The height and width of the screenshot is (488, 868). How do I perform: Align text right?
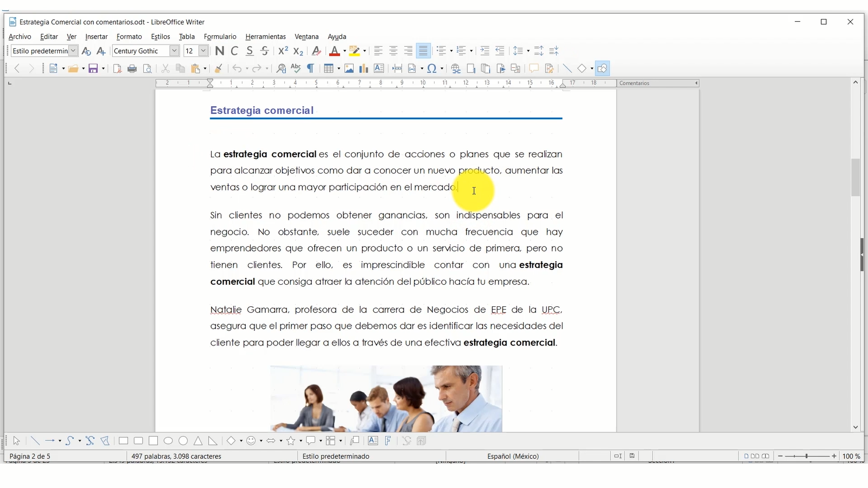pyautogui.click(x=408, y=51)
